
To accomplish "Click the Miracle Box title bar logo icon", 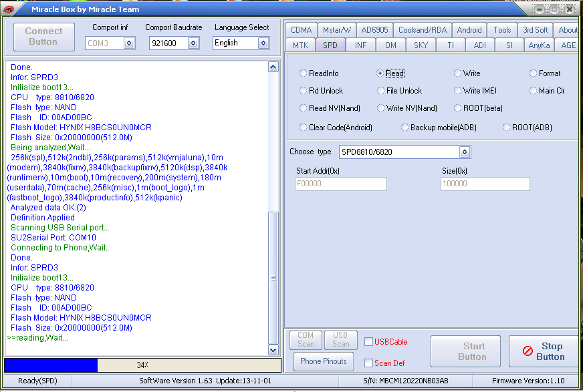I will pos(8,9).
